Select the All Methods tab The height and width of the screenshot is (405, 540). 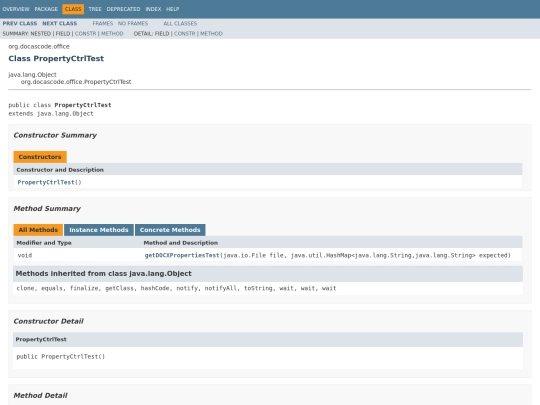click(x=38, y=230)
